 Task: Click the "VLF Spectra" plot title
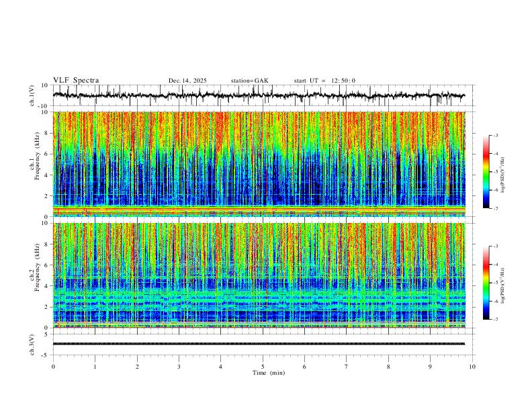pyautogui.click(x=76, y=81)
